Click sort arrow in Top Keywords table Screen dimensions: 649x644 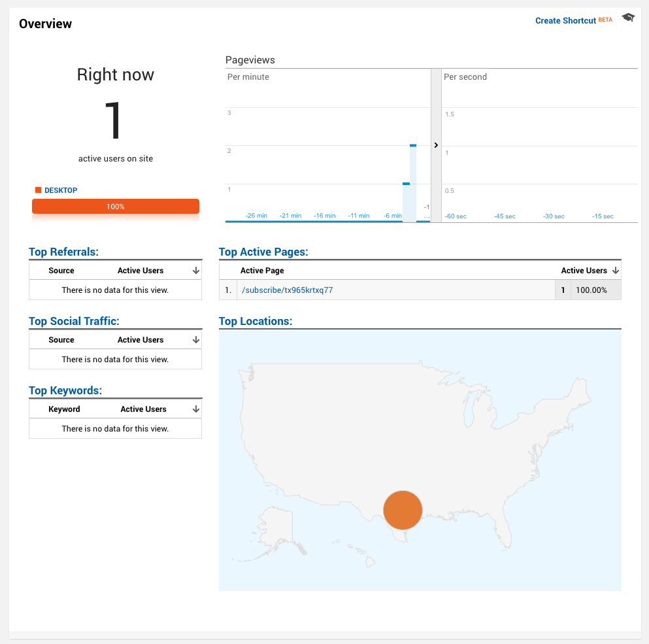pyautogui.click(x=195, y=409)
